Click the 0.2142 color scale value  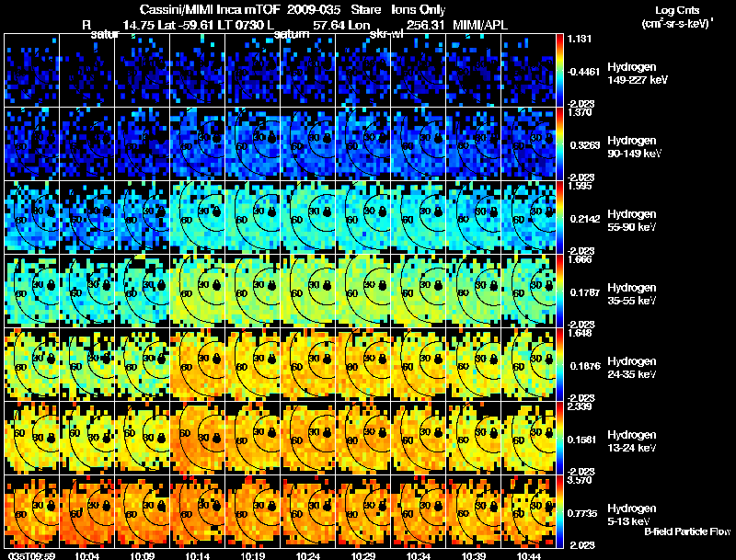(585, 219)
